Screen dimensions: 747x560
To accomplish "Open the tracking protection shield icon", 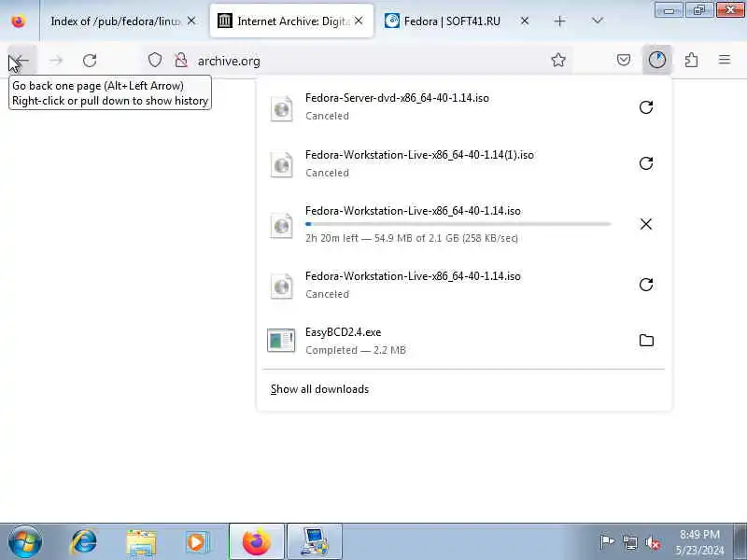I will [155, 61].
